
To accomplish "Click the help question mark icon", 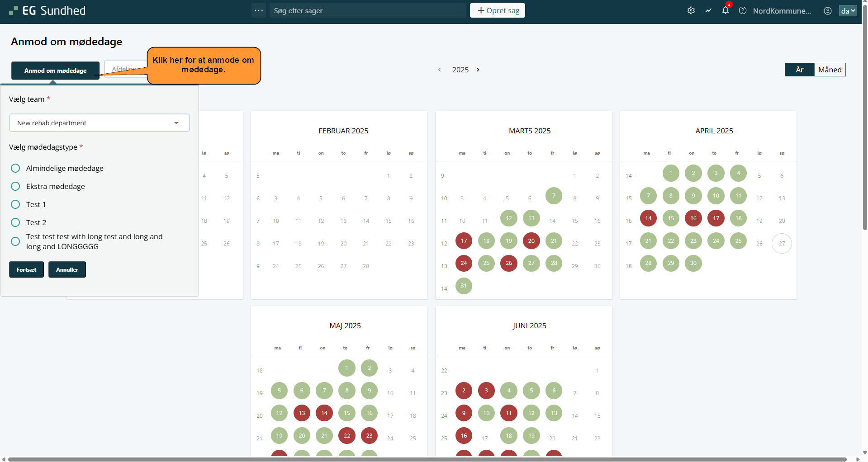I will coord(743,10).
